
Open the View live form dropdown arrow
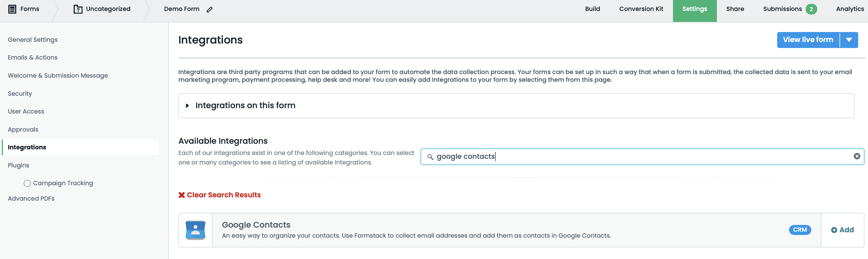(x=849, y=40)
